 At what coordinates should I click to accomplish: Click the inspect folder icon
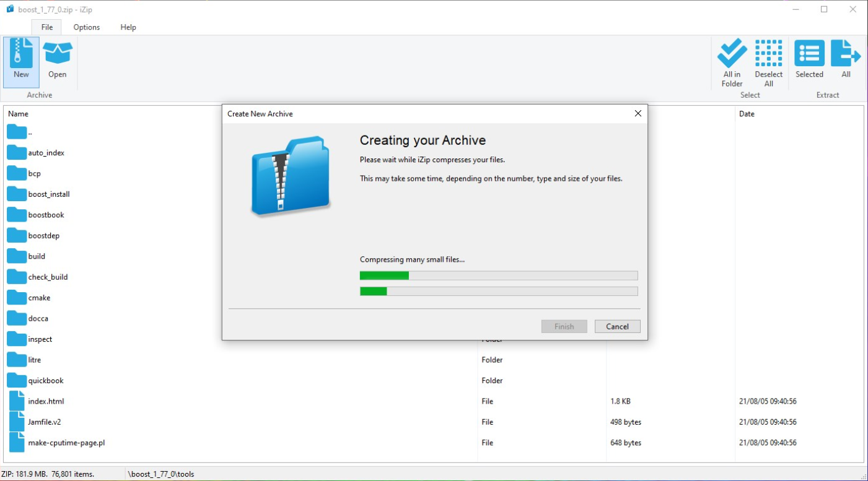(17, 339)
